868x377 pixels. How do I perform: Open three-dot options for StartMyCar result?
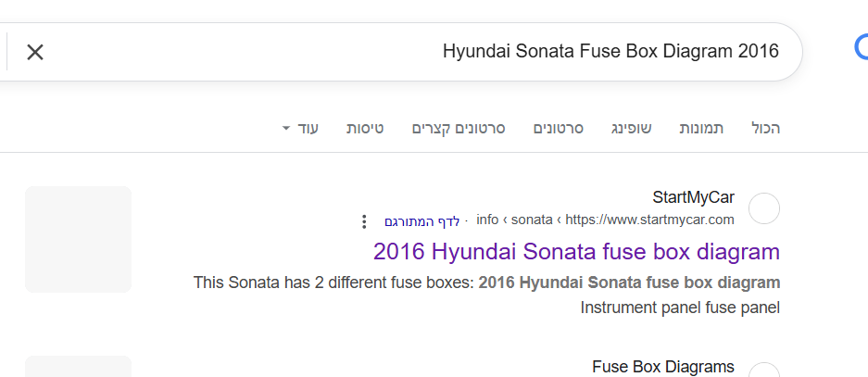[x=364, y=222]
